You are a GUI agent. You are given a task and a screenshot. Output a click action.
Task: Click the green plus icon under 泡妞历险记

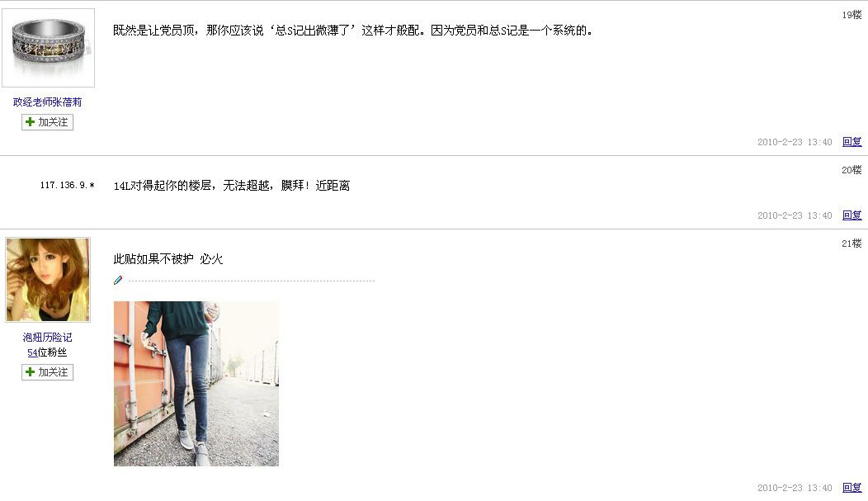pos(31,372)
